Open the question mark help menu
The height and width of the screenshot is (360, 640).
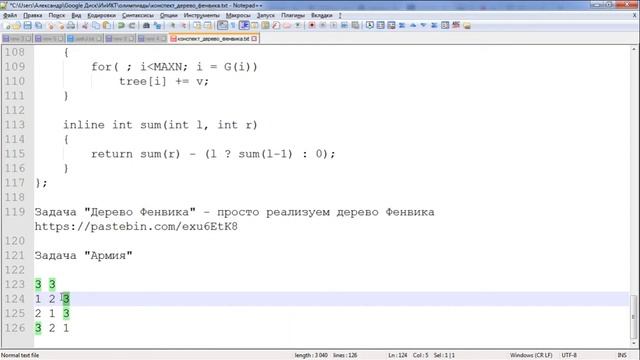[x=340, y=15]
